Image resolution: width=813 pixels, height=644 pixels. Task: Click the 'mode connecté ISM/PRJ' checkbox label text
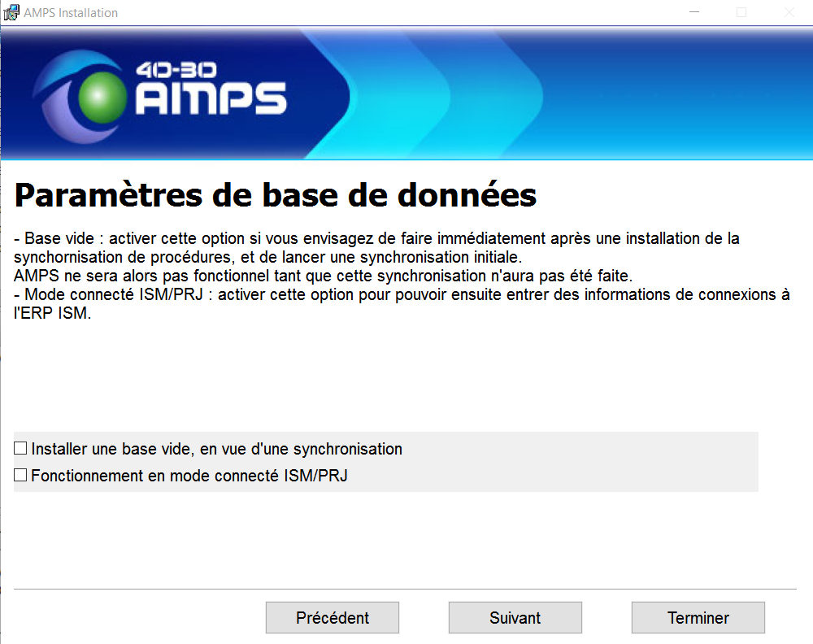[189, 476]
